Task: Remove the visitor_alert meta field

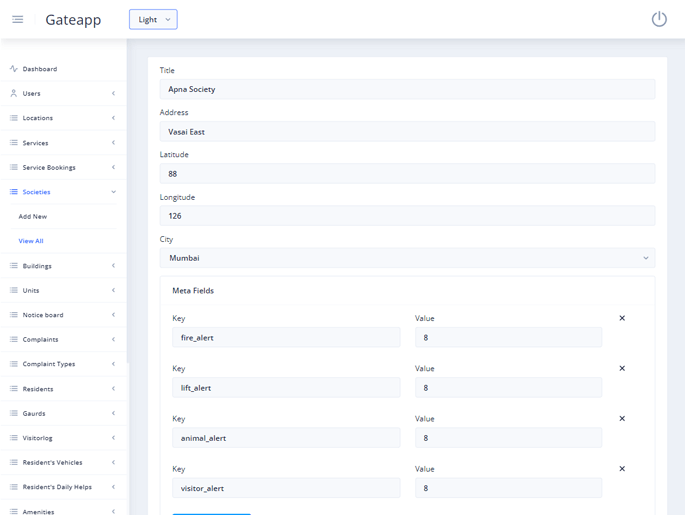Action: [622, 469]
